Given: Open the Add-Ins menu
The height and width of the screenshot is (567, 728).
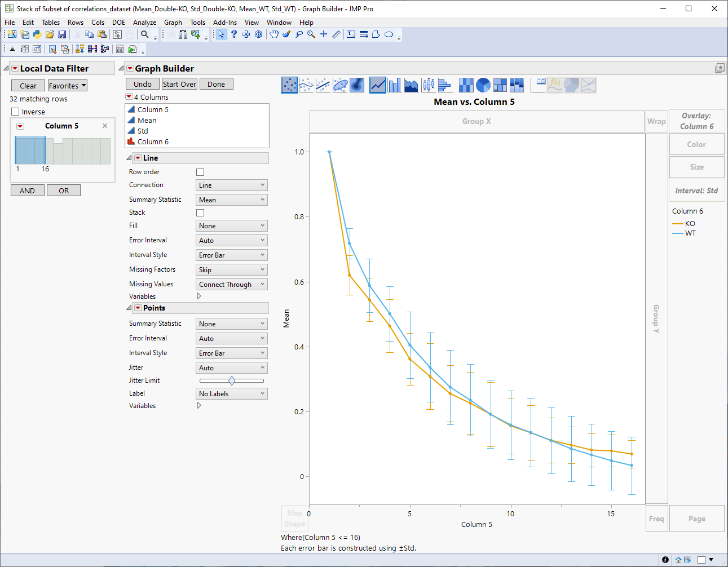Looking at the screenshot, I should (225, 23).
